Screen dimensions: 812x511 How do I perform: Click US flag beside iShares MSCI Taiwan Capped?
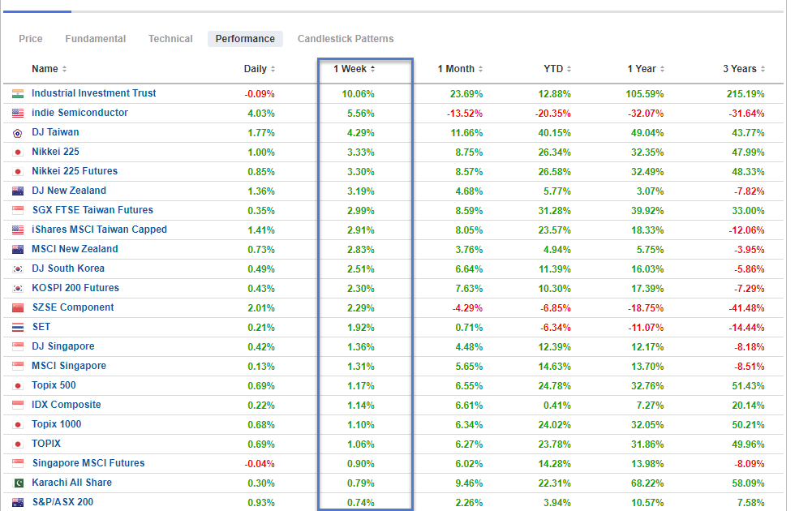click(x=18, y=230)
